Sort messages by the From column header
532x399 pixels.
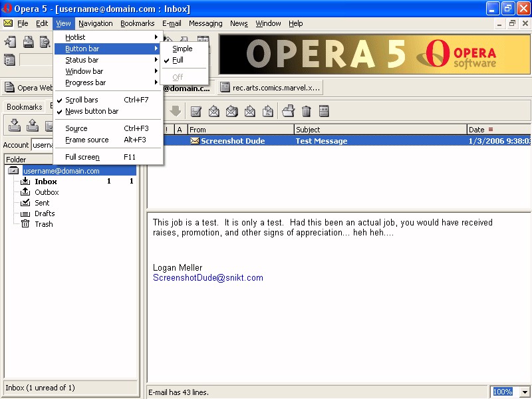click(241, 130)
